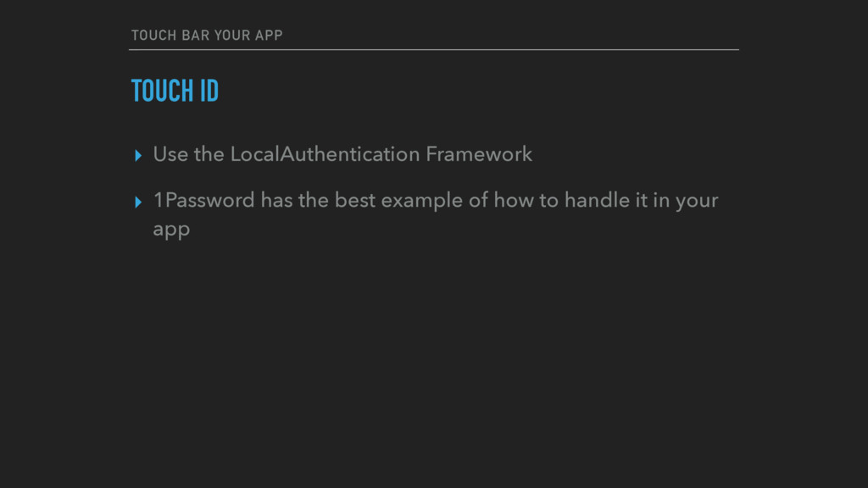The image size is (868, 488).
Task: Click the word 'best' in second bullet
Action: coord(355,200)
